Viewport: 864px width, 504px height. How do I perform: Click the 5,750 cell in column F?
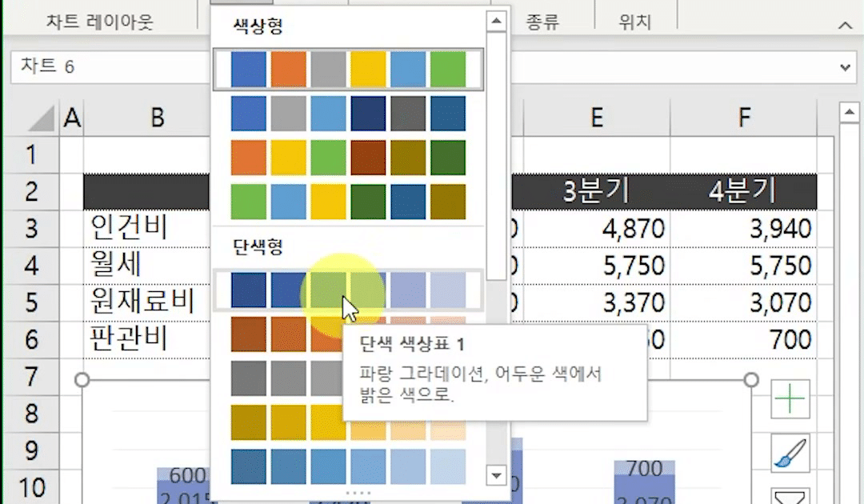[744, 266]
